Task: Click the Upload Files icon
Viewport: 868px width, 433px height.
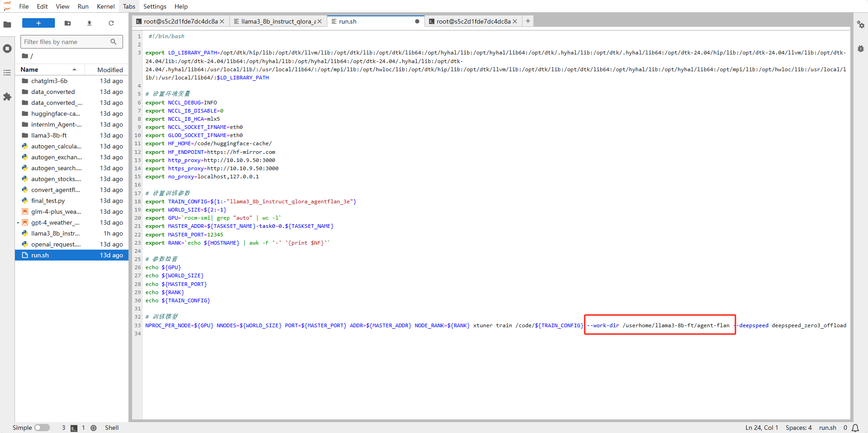Action: pos(89,23)
